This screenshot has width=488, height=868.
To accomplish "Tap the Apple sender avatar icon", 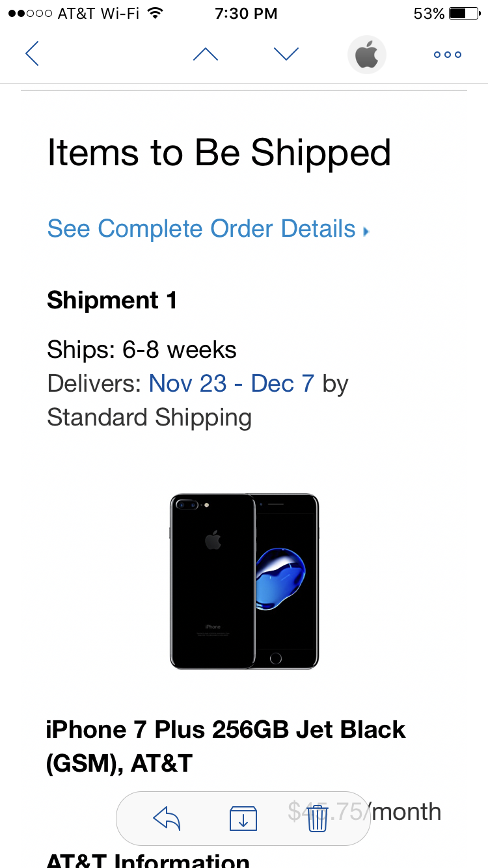I will click(367, 54).
